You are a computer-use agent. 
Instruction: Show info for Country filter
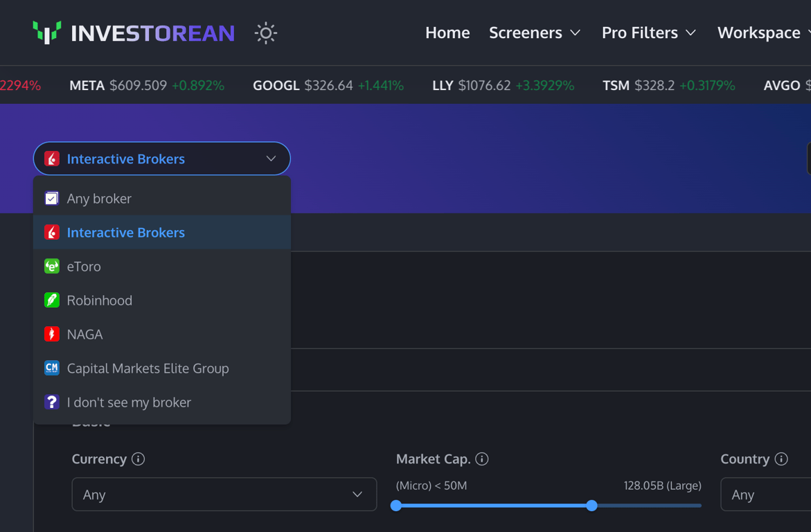pos(781,459)
